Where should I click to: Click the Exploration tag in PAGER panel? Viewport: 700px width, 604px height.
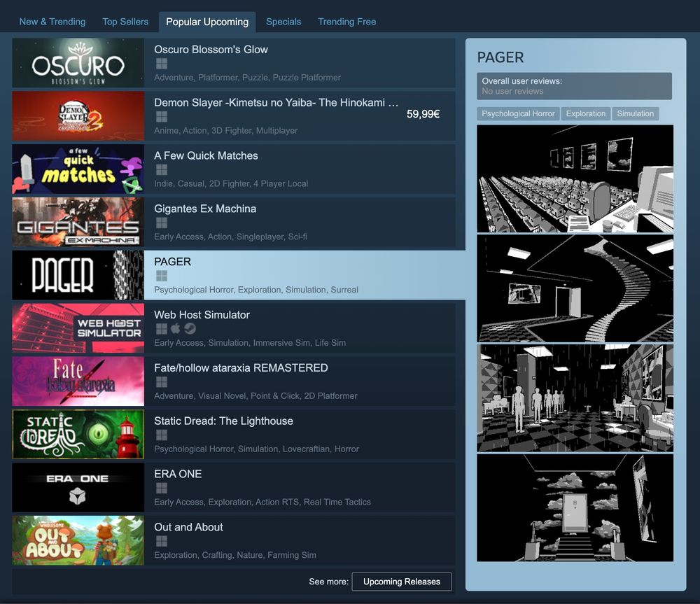586,114
